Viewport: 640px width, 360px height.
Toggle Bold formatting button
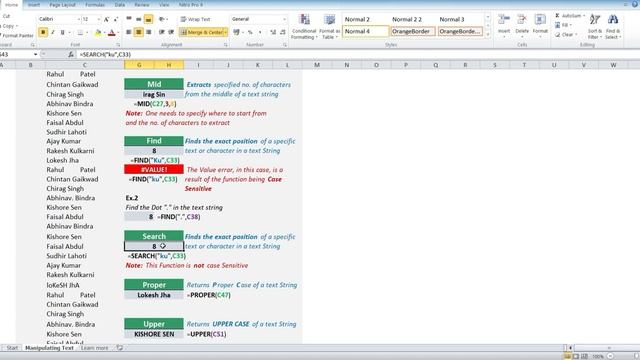[43, 32]
